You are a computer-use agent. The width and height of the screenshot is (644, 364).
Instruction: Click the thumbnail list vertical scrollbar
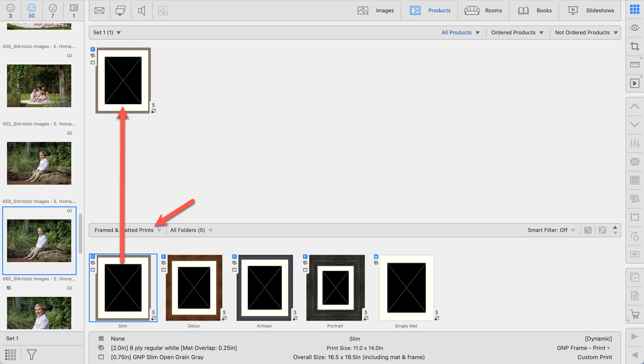[x=80, y=233]
